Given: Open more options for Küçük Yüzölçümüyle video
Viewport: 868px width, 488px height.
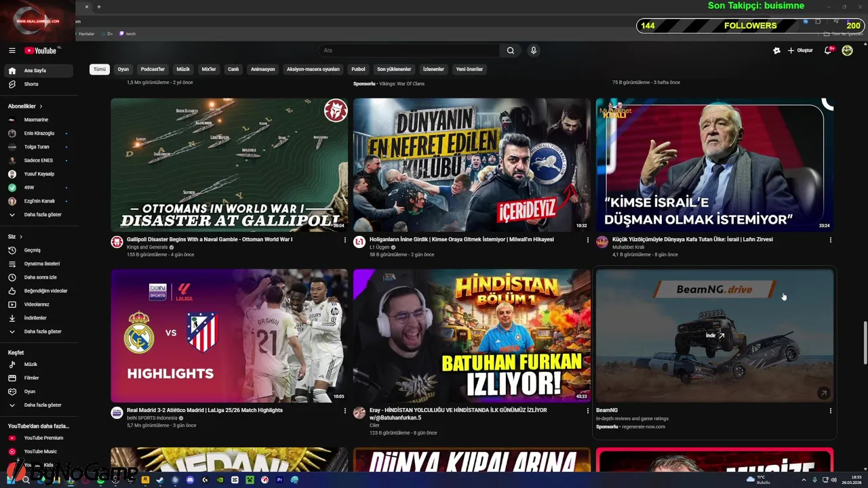Looking at the screenshot, I should coord(831,240).
